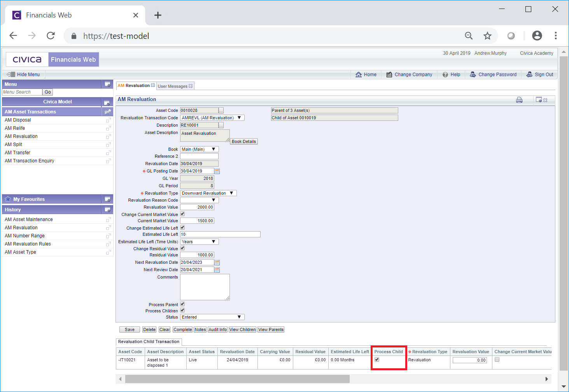Image resolution: width=569 pixels, height=392 pixels.
Task: Close the AM Revaluation tab with its X
Action: pos(153,85)
